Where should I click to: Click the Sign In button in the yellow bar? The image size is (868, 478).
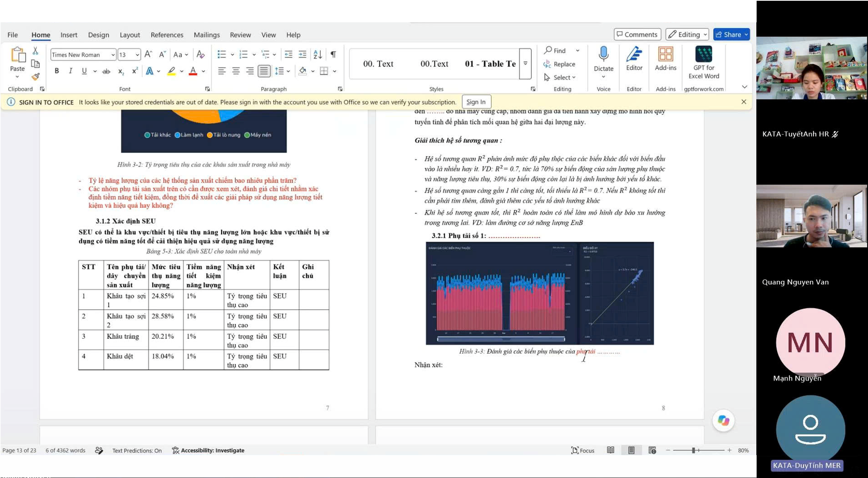click(x=476, y=102)
